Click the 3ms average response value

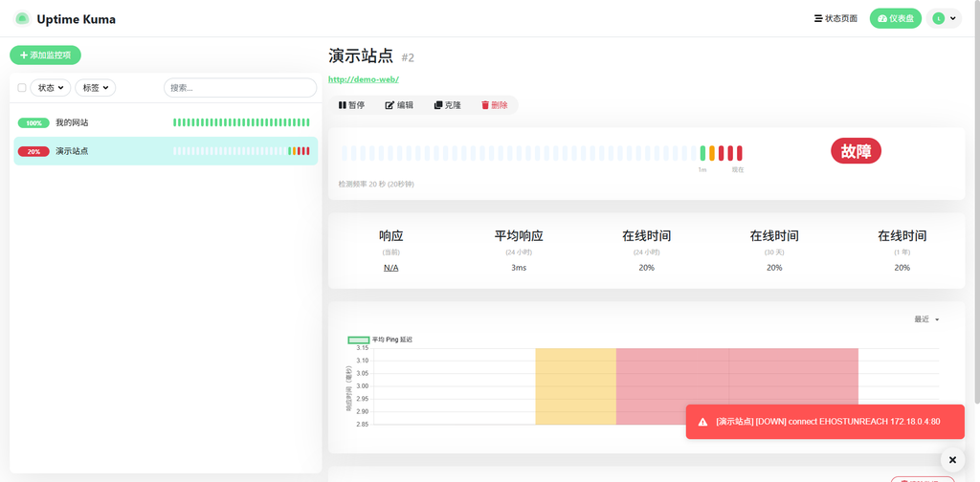coord(519,268)
